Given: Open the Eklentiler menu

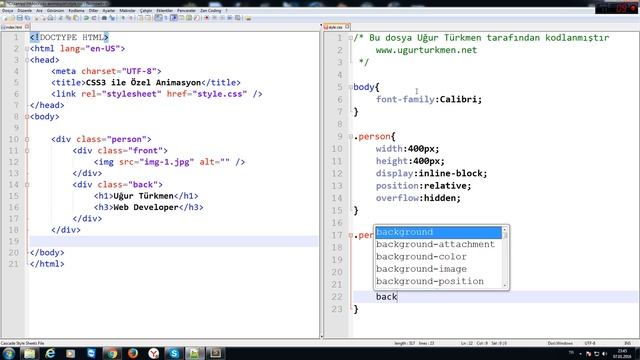Looking at the screenshot, I should (164, 11).
